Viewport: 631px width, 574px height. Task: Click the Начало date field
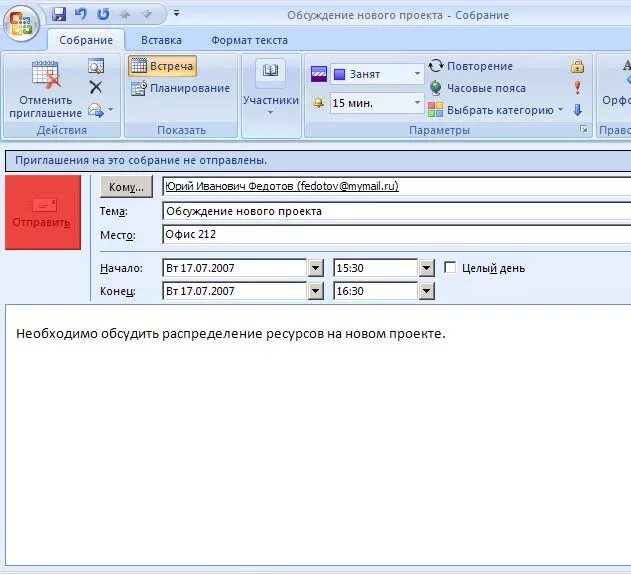[x=235, y=268]
